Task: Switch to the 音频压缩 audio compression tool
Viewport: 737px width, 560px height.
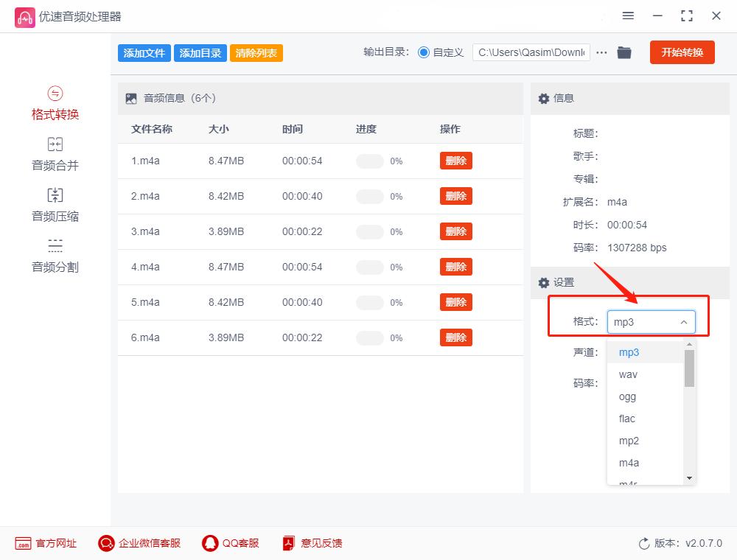Action: 55,205
